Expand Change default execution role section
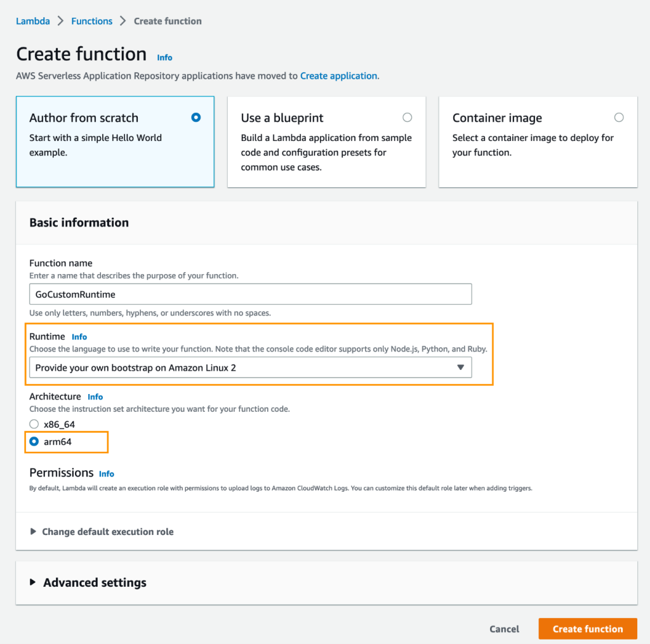This screenshot has height=644, width=650. click(x=107, y=532)
